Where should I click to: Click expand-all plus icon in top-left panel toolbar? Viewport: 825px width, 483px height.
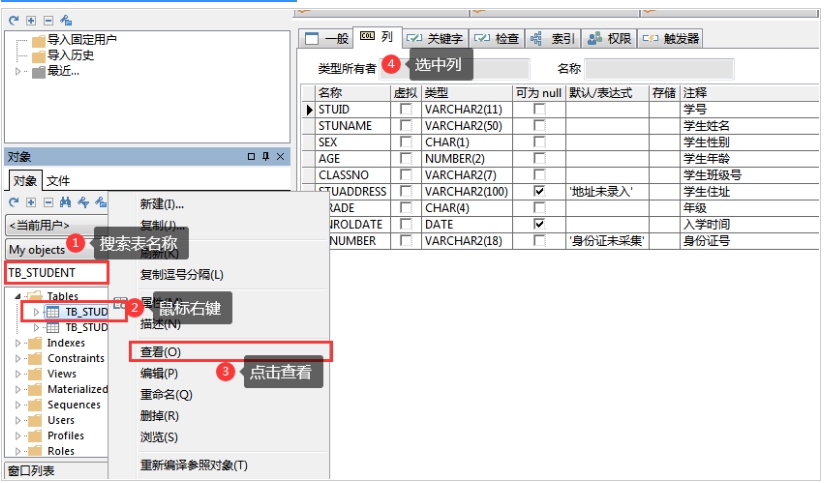pyautogui.click(x=31, y=21)
